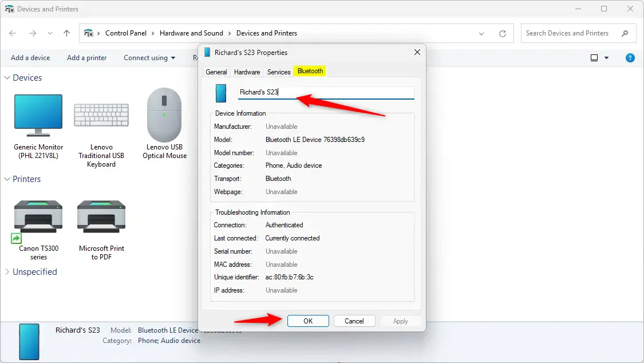Select the Canon TS300 series printer icon
This screenshot has width=644, height=363.
[x=38, y=216]
